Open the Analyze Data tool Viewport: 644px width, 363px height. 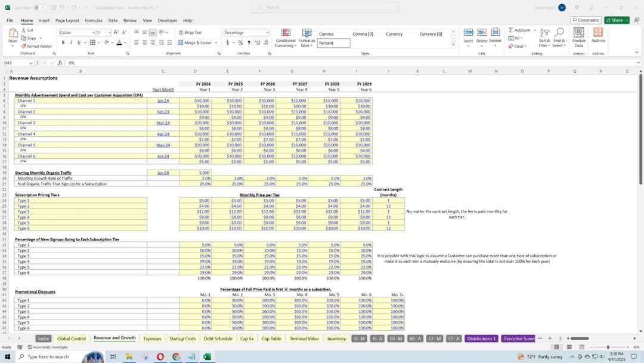click(x=578, y=37)
